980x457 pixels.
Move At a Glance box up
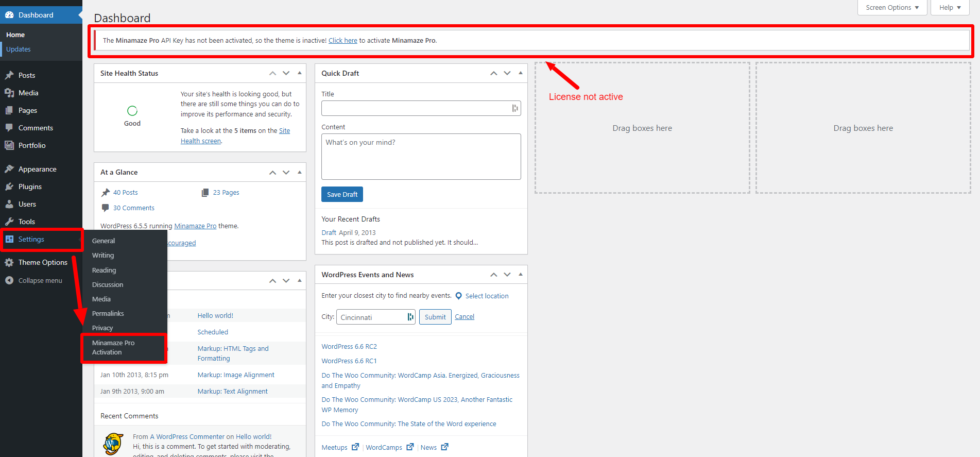tap(273, 172)
